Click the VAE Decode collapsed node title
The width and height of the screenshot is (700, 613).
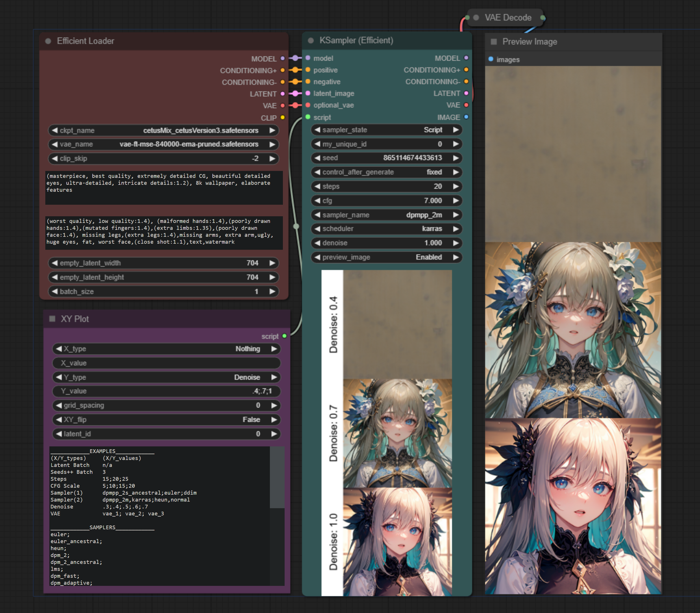click(x=508, y=18)
